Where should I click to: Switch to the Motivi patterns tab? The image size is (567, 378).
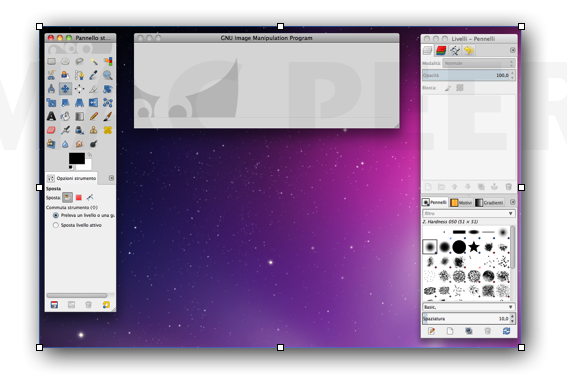461,202
